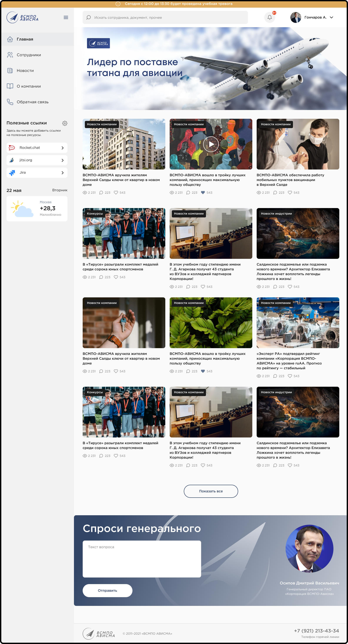The image size is (348, 644).
Task: Click the comments icon under the vaccination article
Action: [x=275, y=193]
